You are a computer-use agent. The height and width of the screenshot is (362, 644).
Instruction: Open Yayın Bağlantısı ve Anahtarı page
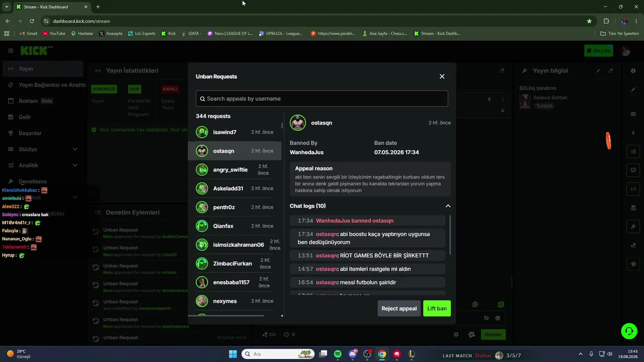click(x=44, y=85)
